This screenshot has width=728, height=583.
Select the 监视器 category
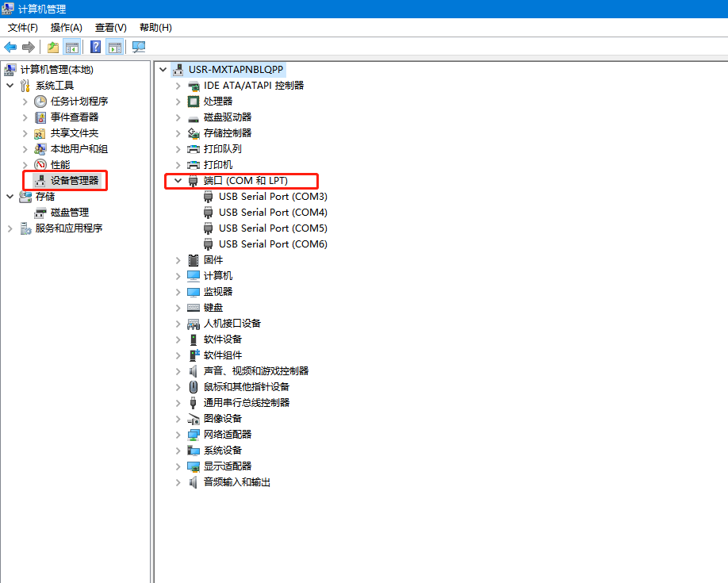point(218,292)
